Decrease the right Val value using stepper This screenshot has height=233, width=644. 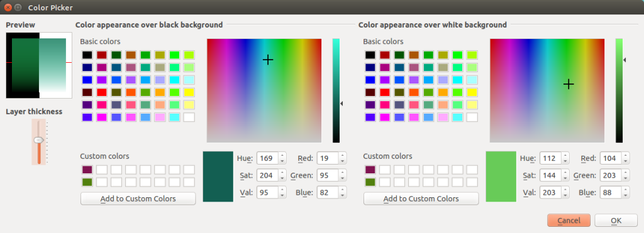(565, 195)
